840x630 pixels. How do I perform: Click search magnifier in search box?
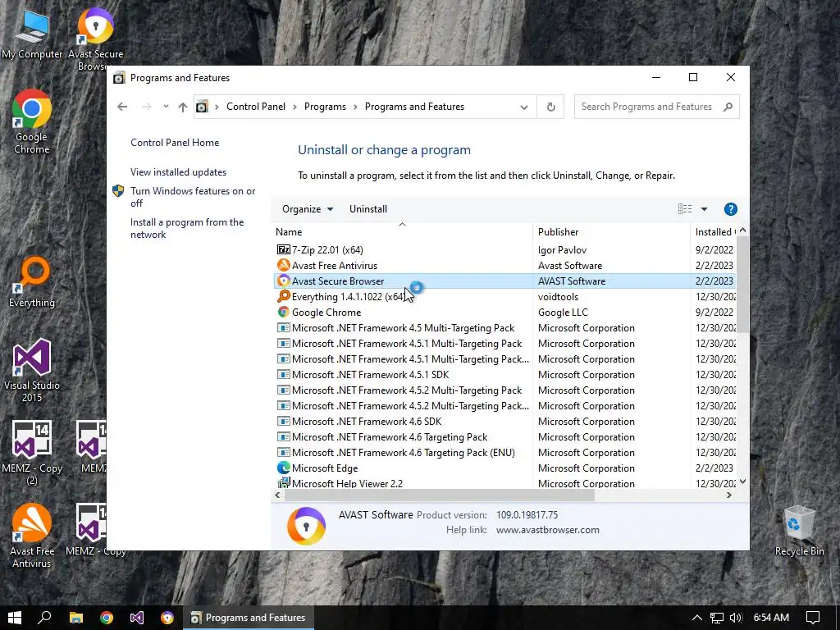(728, 107)
